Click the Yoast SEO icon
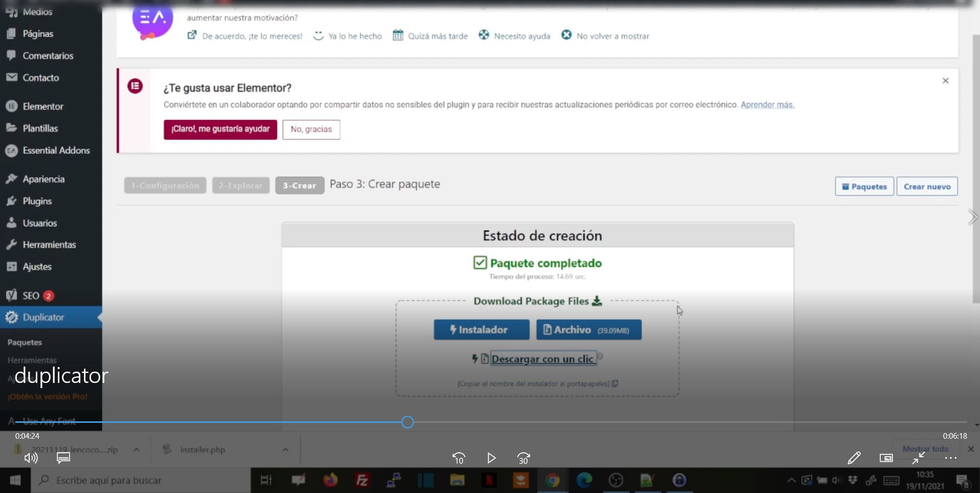This screenshot has width=980, height=493. [11, 295]
